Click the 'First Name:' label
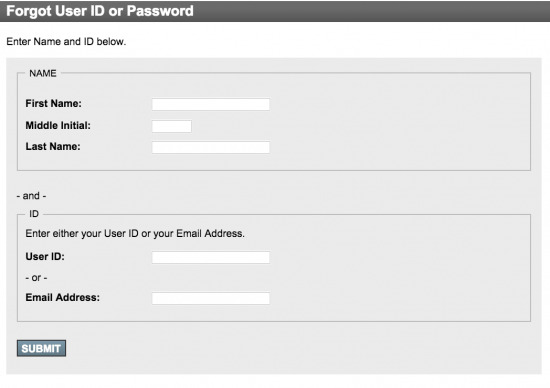 [53, 103]
